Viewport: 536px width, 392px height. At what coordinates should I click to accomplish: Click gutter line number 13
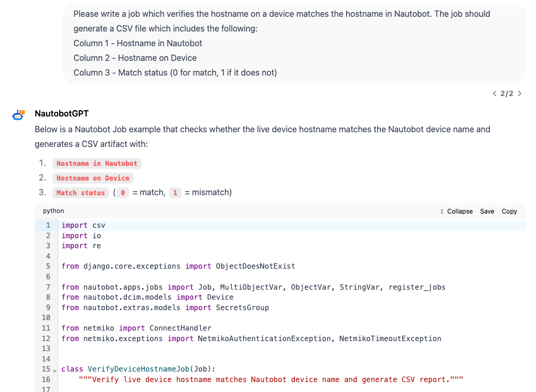(46, 348)
